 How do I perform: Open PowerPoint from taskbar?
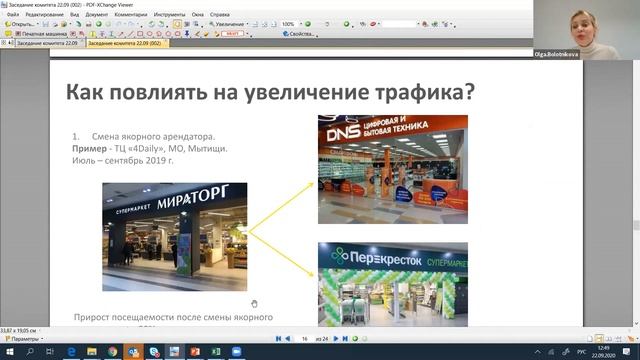point(195,351)
